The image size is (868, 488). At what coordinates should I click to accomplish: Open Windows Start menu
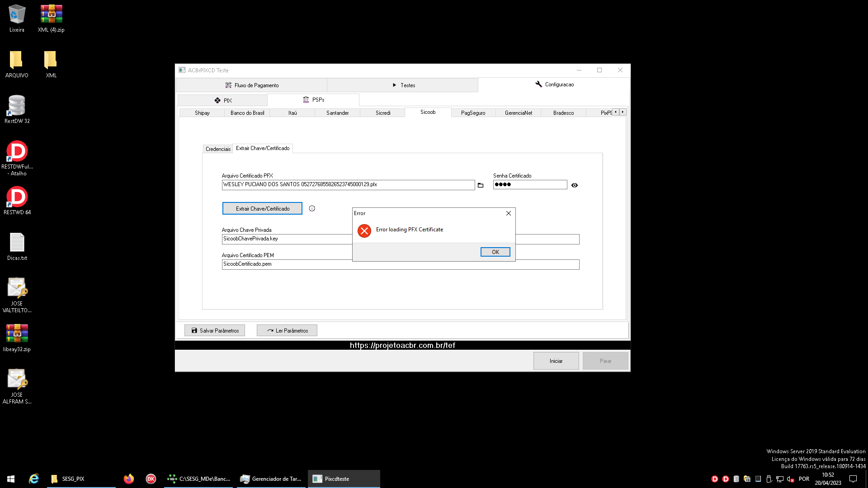(11, 479)
